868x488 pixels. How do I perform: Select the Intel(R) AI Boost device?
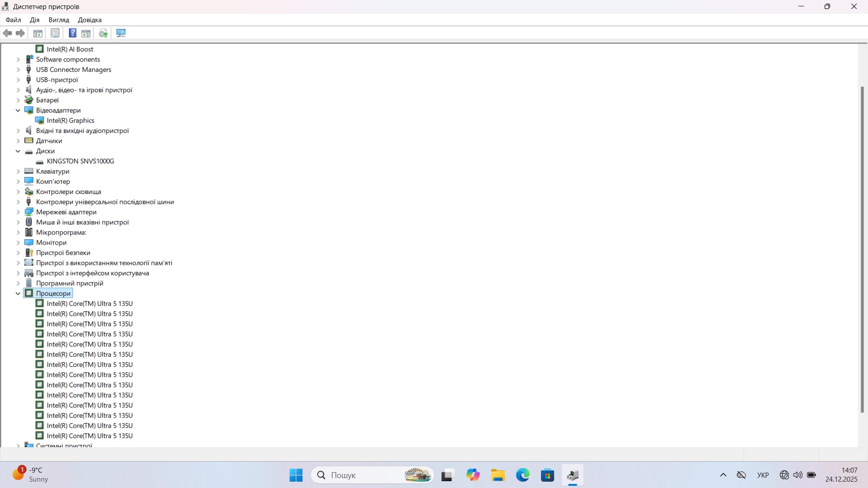tap(70, 49)
